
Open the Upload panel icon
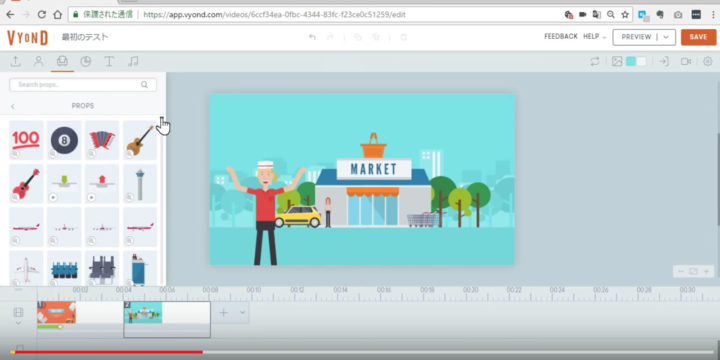coord(15,62)
